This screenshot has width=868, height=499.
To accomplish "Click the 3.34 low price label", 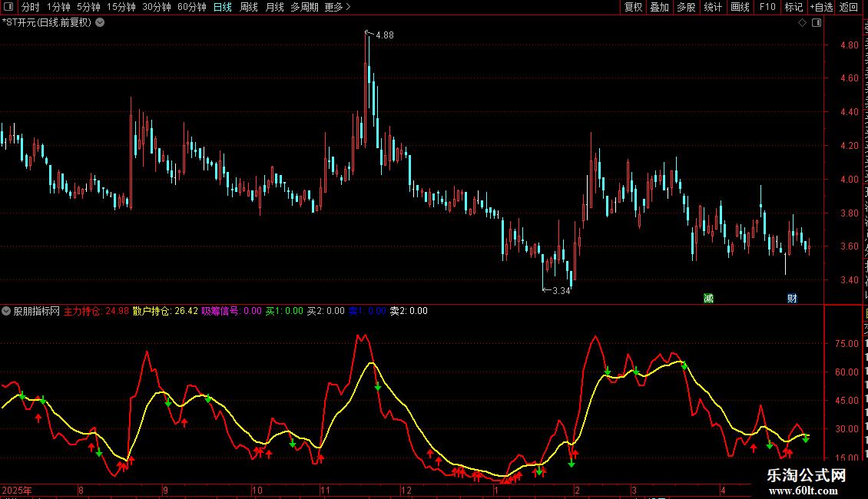I will click(x=561, y=290).
